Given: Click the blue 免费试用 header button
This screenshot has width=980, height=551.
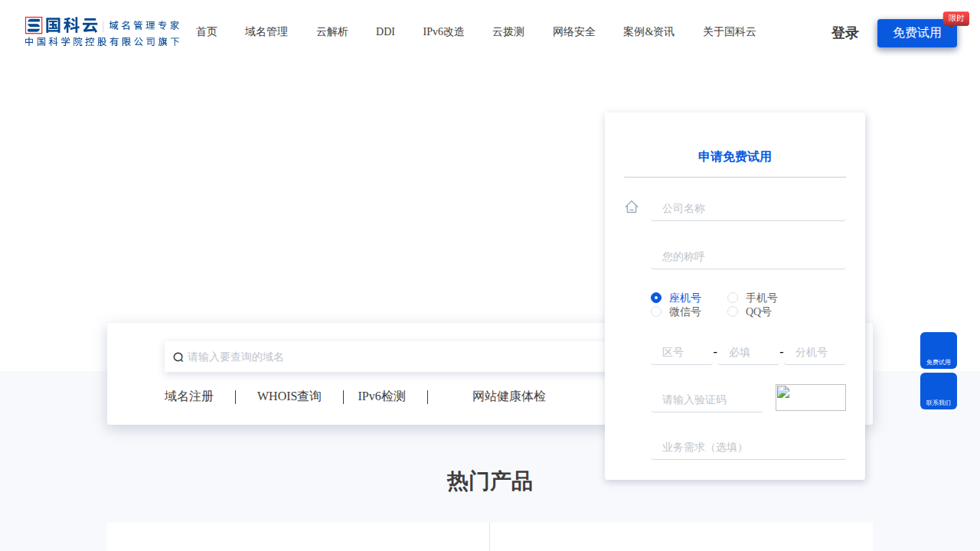Looking at the screenshot, I should [917, 33].
